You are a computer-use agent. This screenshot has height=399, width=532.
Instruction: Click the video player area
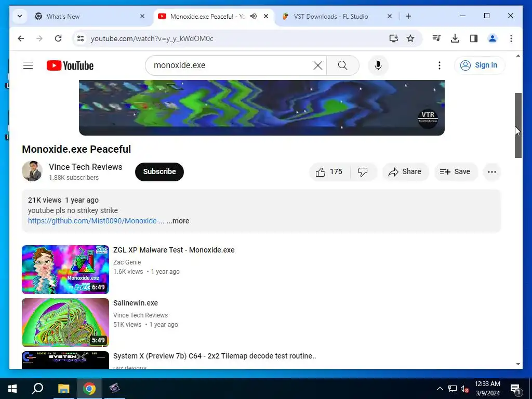262,108
